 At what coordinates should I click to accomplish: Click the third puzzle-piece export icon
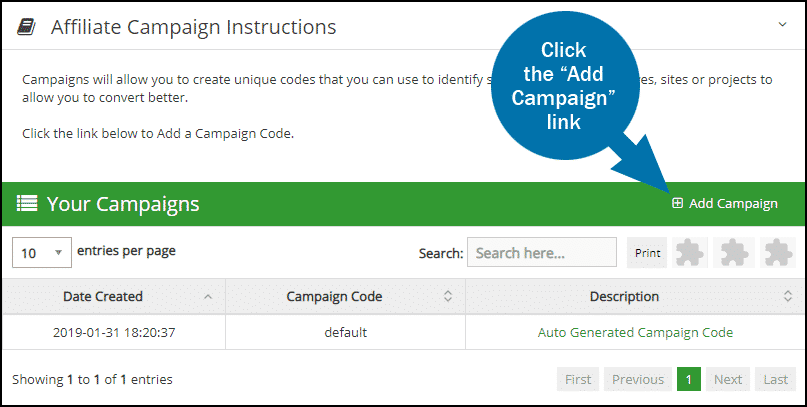(778, 253)
